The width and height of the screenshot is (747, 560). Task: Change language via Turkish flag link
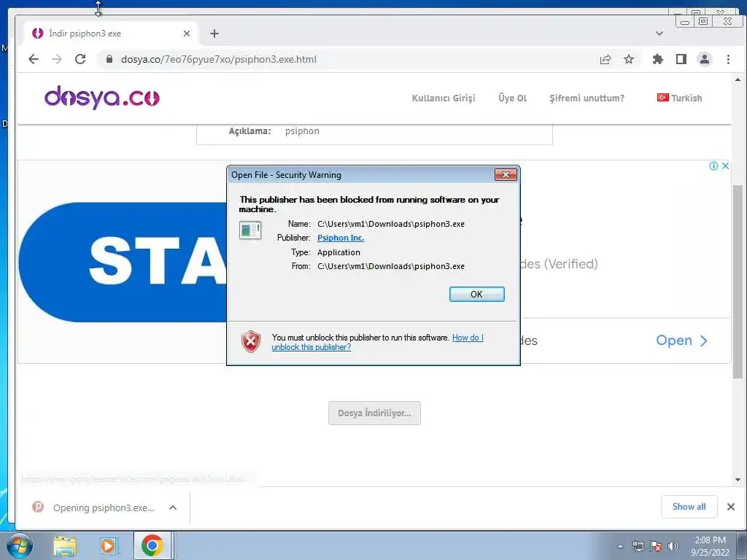(x=679, y=98)
